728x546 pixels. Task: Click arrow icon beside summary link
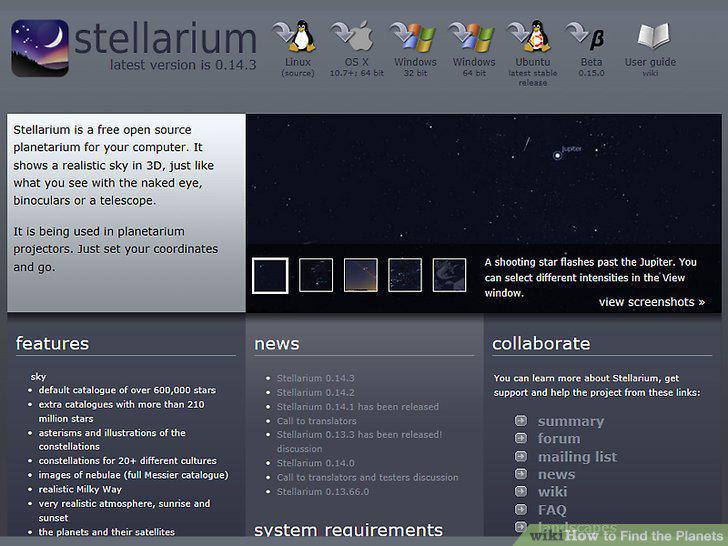point(521,421)
